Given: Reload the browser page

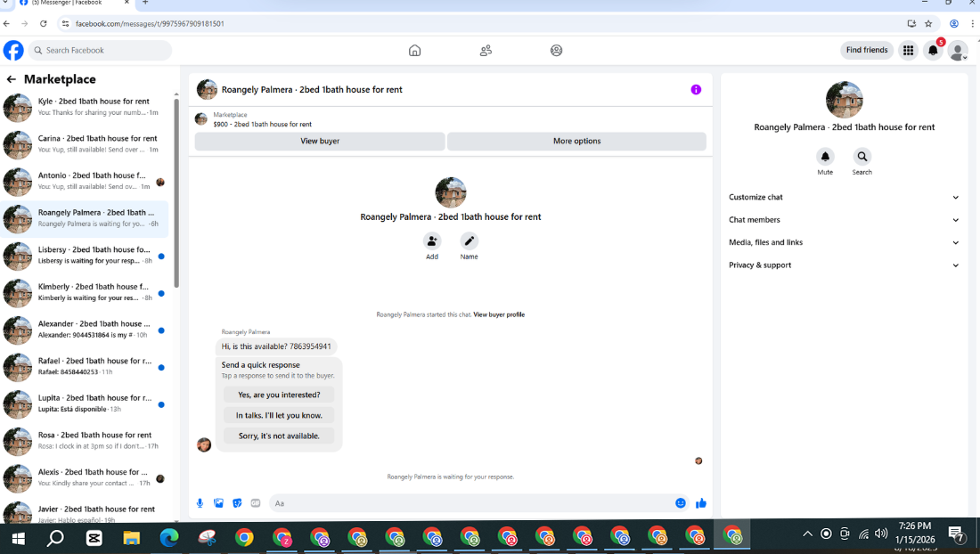Looking at the screenshot, I should point(43,24).
